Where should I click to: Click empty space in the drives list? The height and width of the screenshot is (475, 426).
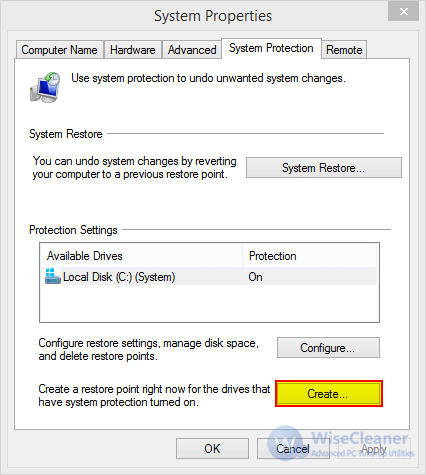click(x=209, y=303)
